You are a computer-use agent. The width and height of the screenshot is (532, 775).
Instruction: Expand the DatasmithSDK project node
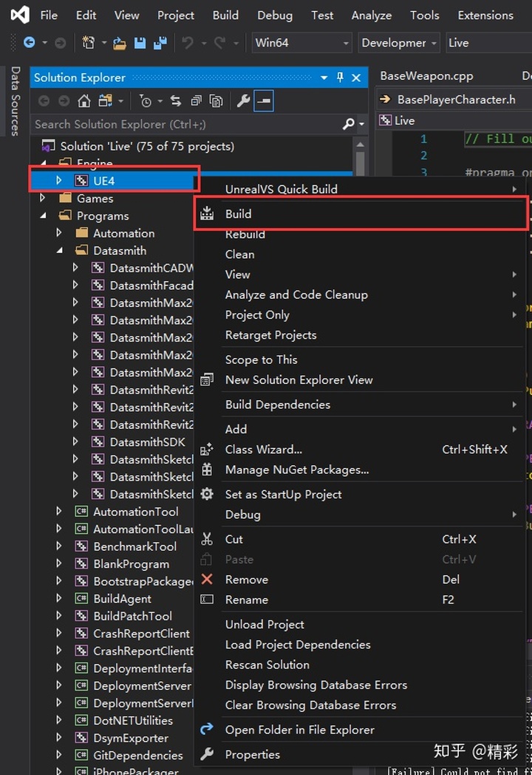point(75,441)
